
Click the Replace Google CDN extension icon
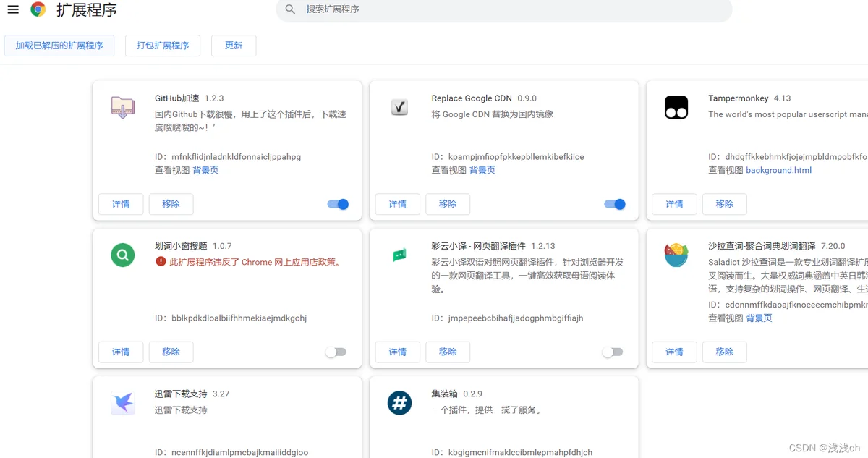399,107
